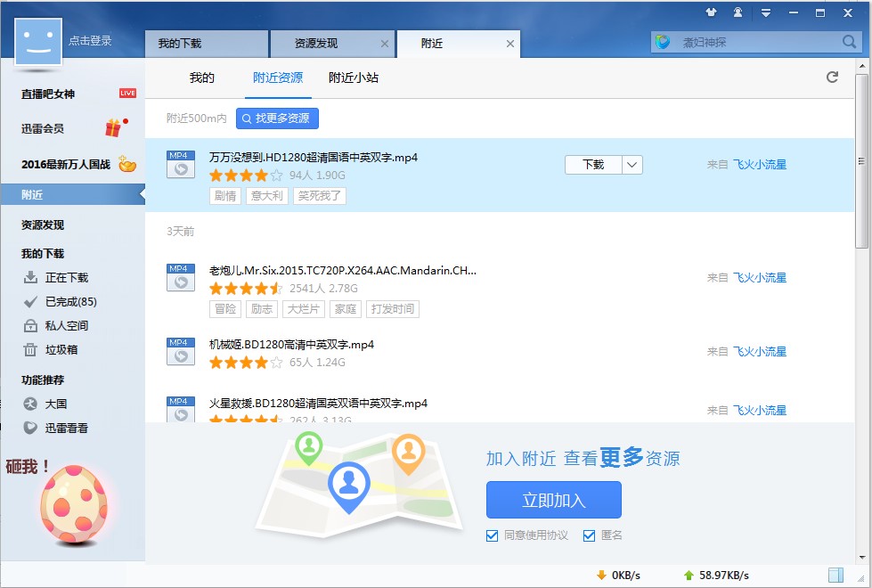872x588 pixels.
Task: Click the panel icon in status bar
Action: [x=835, y=575]
